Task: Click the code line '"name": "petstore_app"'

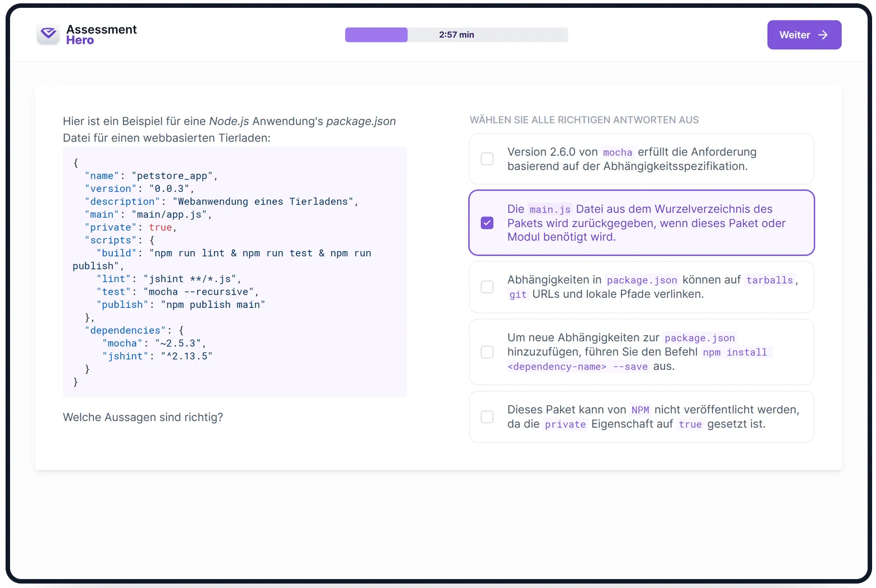Action: click(151, 176)
